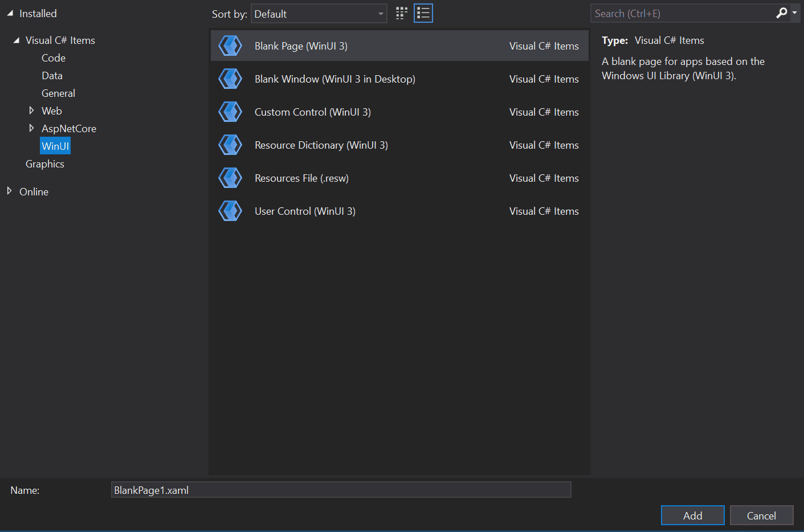This screenshot has width=804, height=532.
Task: Click the search magnifier icon
Action: [x=782, y=13]
